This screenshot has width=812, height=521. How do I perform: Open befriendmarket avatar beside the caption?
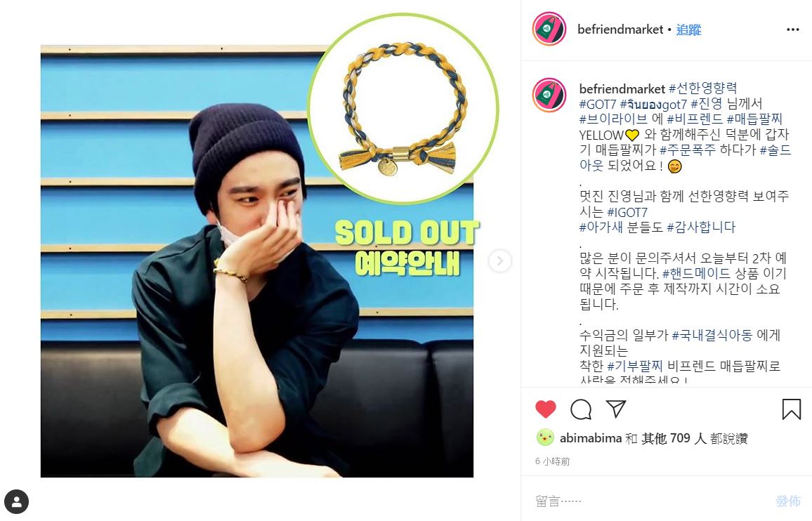[549, 95]
